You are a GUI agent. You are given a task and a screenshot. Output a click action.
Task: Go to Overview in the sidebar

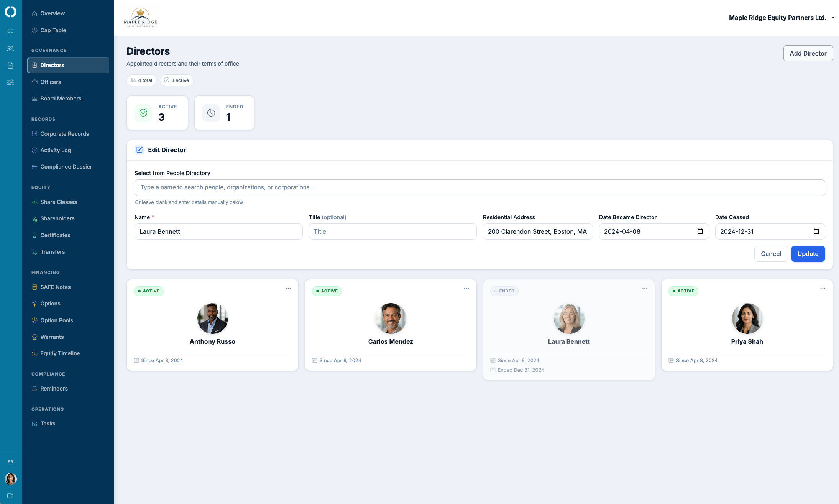[68, 13]
